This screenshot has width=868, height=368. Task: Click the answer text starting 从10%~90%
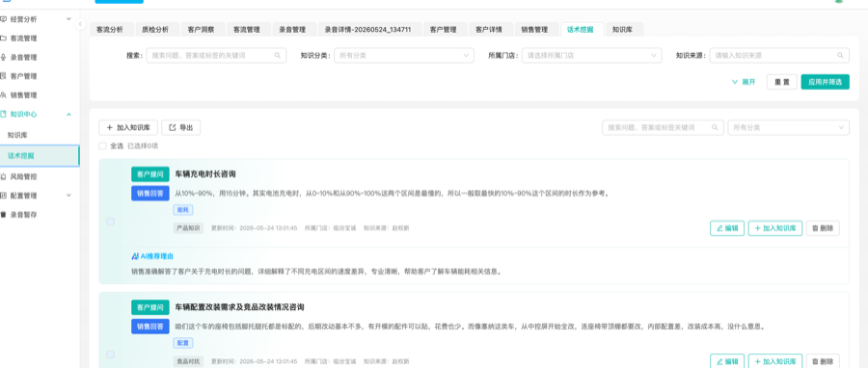pyautogui.click(x=392, y=194)
